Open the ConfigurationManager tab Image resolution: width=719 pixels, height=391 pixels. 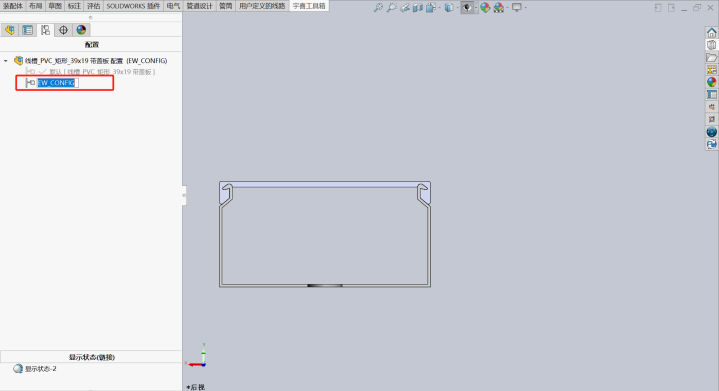45,30
